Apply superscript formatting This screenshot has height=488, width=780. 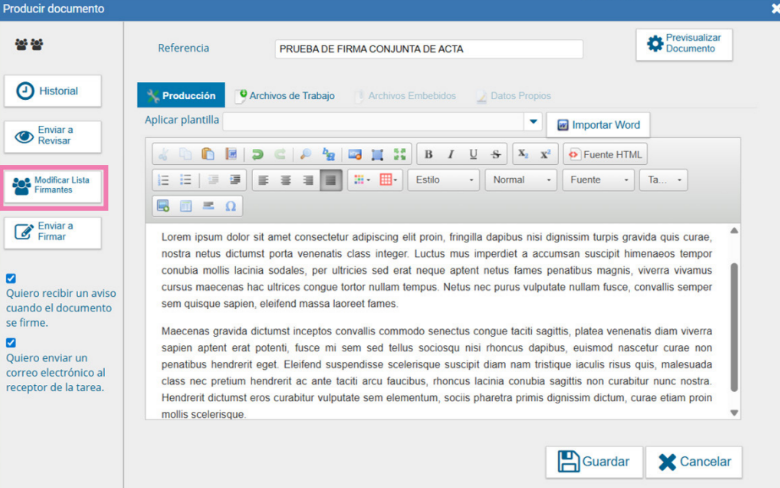tap(544, 154)
